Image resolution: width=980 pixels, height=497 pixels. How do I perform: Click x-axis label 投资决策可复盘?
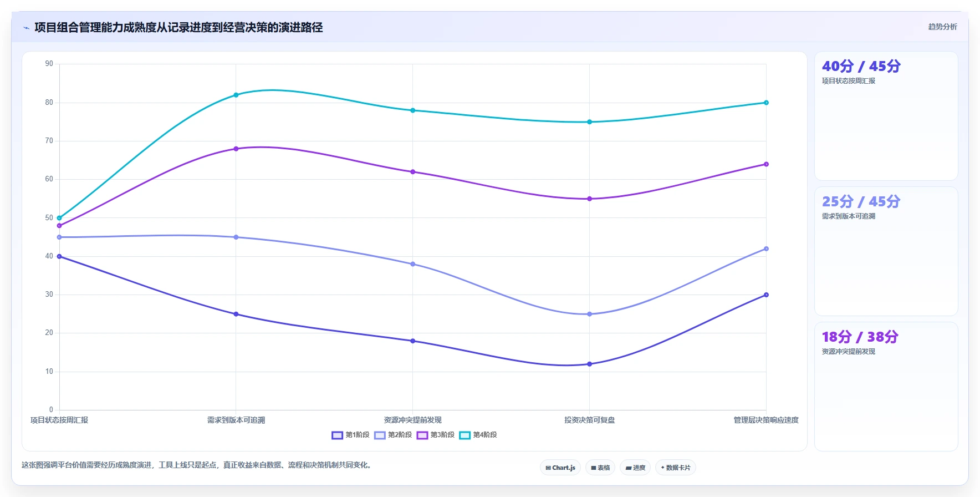pyautogui.click(x=589, y=420)
